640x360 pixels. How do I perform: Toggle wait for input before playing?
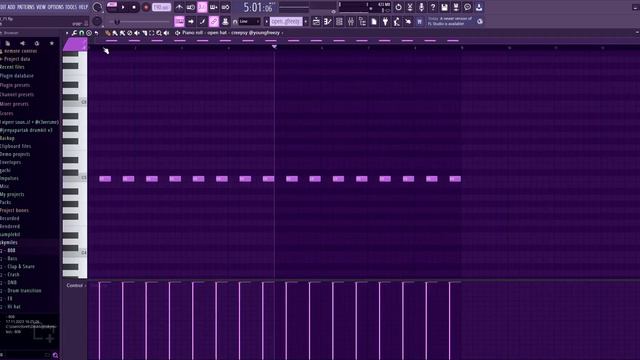coord(191,7)
